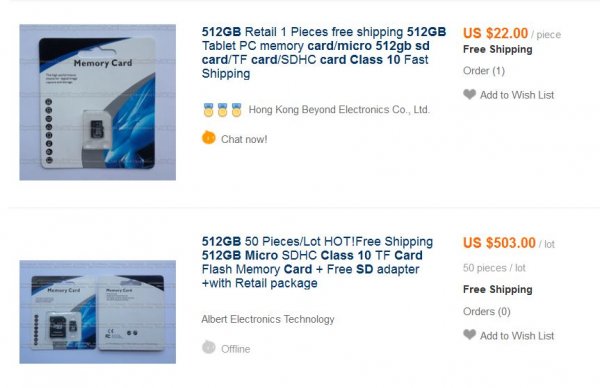Visit Hong Kong Beyond Electronics store
The width and height of the screenshot is (600, 388).
[339, 110]
